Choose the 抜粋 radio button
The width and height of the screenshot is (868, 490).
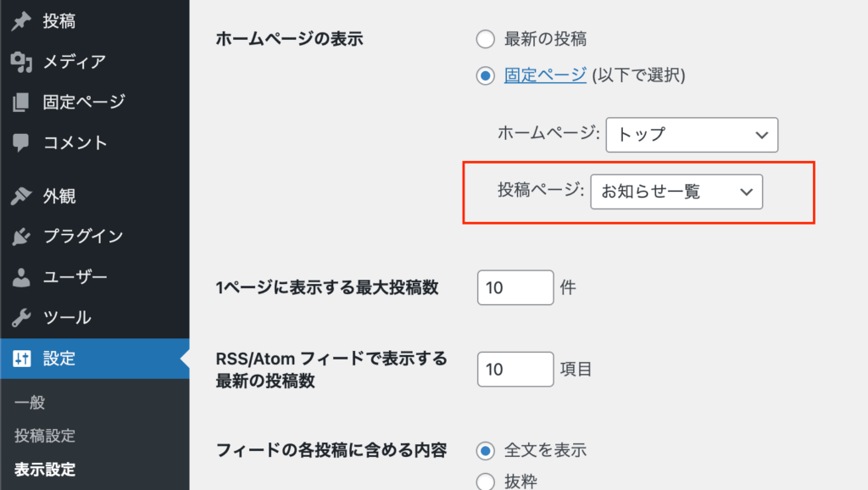486,482
